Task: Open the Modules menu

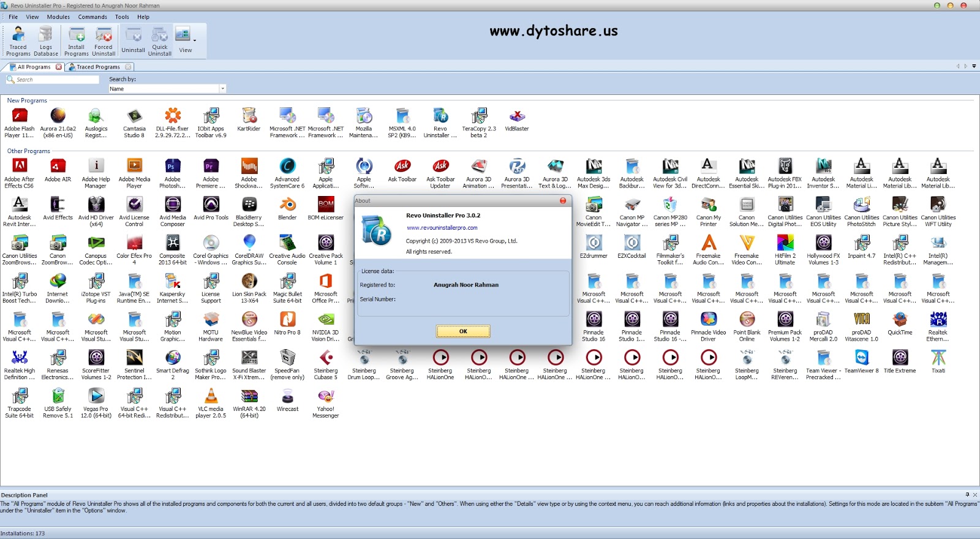Action: (58, 17)
